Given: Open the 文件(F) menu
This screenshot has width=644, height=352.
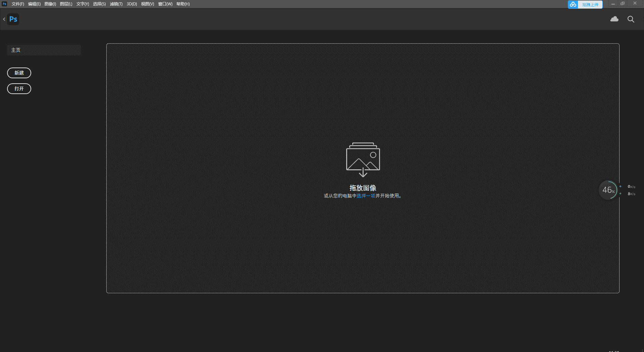Looking at the screenshot, I should [18, 4].
